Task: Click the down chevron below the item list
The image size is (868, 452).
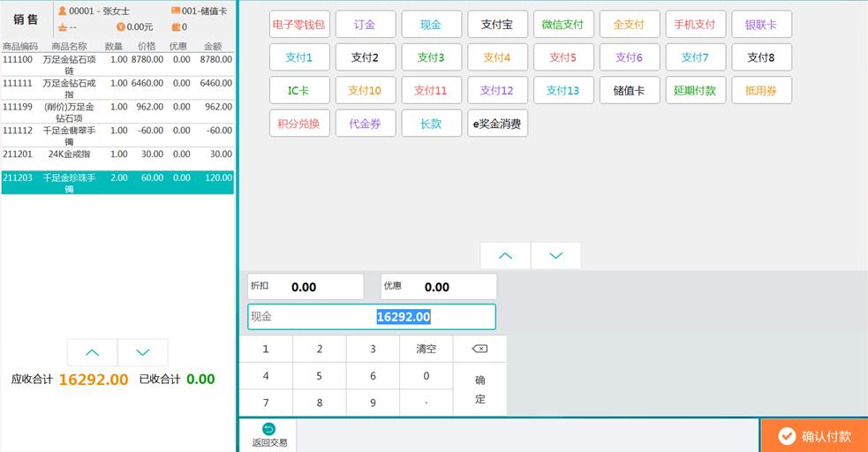Action: pos(143,352)
